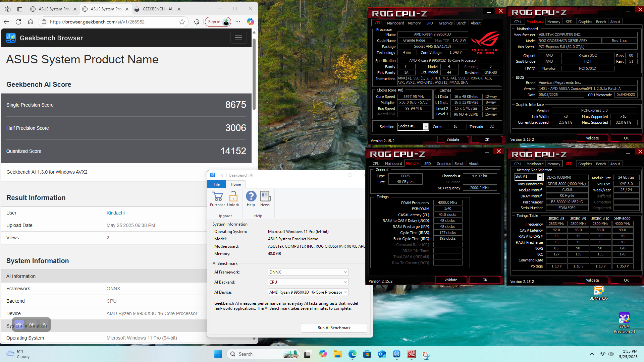Open the Edge workspaces icon
This screenshot has height=362, width=644.
(x=8, y=9)
